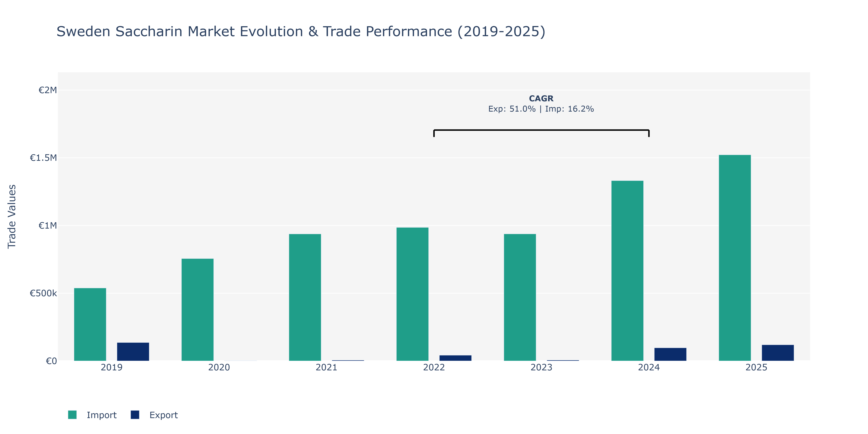This screenshot has height=434, width=868.
Task: Toggle the Import legend entry
Action: coord(92,415)
